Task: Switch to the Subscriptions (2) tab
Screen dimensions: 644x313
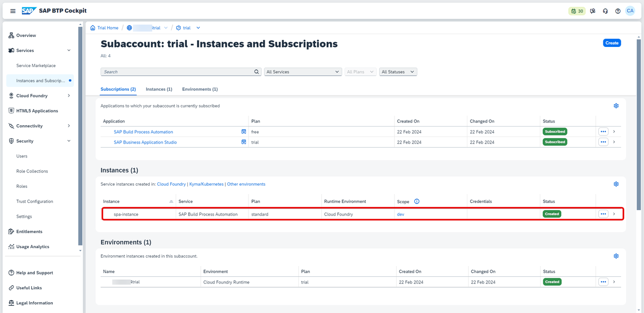Action: [118, 89]
